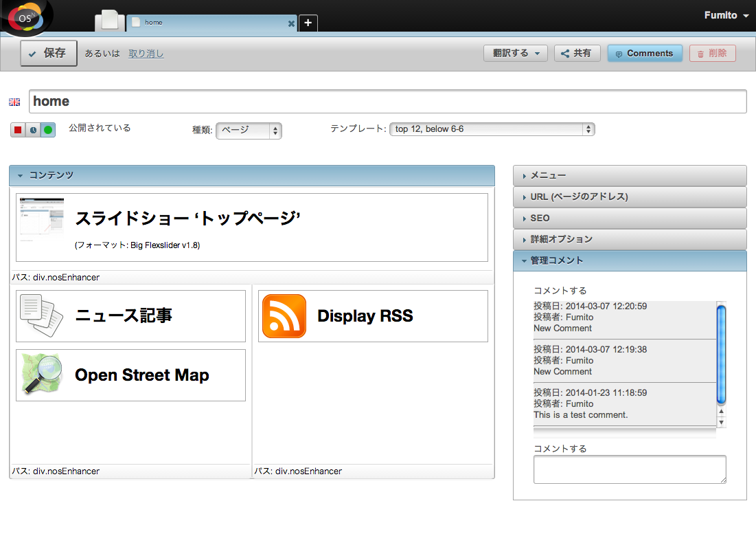The height and width of the screenshot is (545, 756).
Task: Select the ニュース記事 enhancer title
Action: (x=124, y=315)
